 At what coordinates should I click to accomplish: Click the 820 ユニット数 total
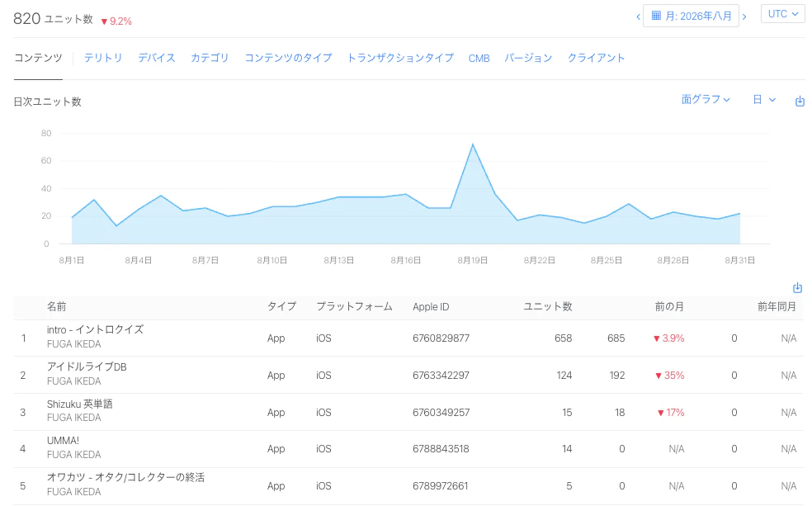[53, 19]
